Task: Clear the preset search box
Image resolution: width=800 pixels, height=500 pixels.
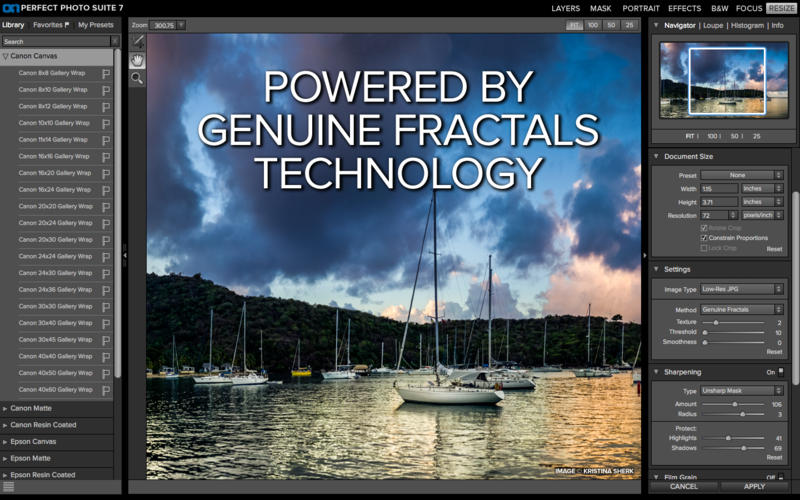Action: (115, 41)
